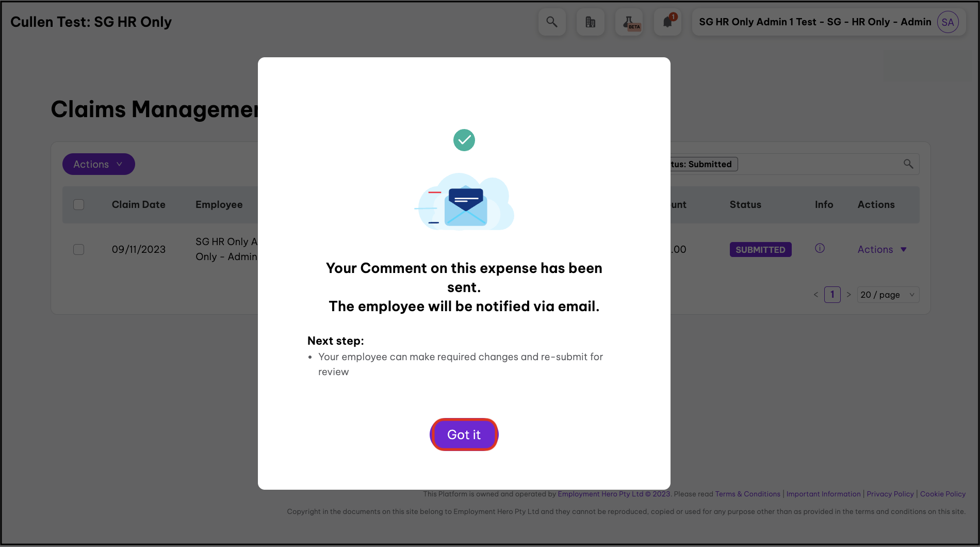
Task: Go to the previous page arrow
Action: point(816,295)
